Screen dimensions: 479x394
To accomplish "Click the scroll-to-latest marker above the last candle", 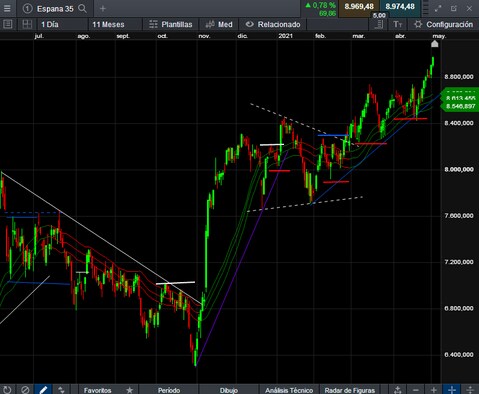I will pyautogui.click(x=435, y=44).
